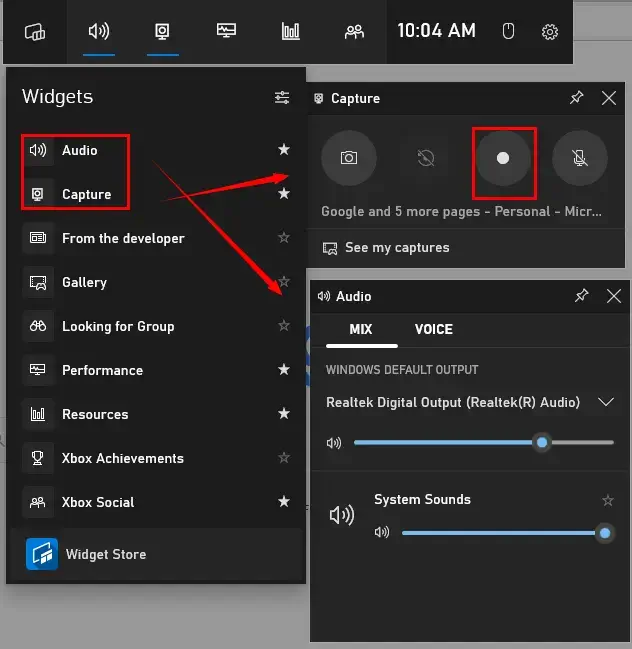632x649 pixels.
Task: Click the 10:04 AM clock
Action: pyautogui.click(x=436, y=31)
